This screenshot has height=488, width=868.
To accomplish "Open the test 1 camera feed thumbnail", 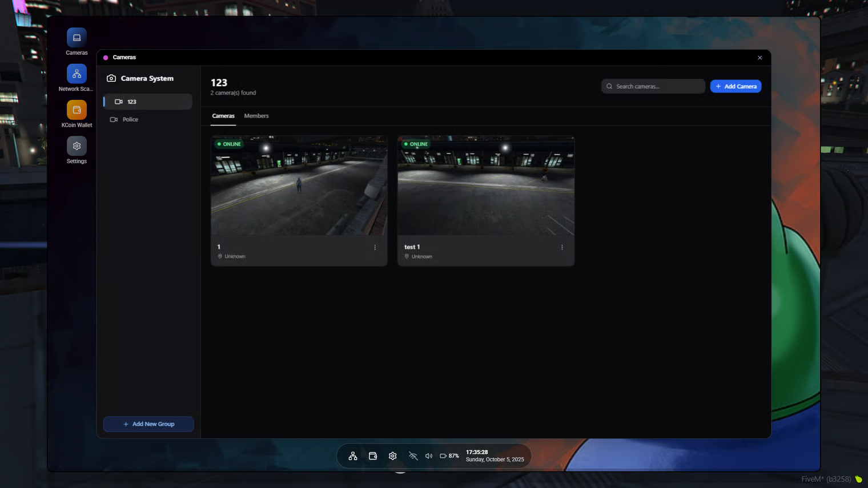I will tap(486, 185).
